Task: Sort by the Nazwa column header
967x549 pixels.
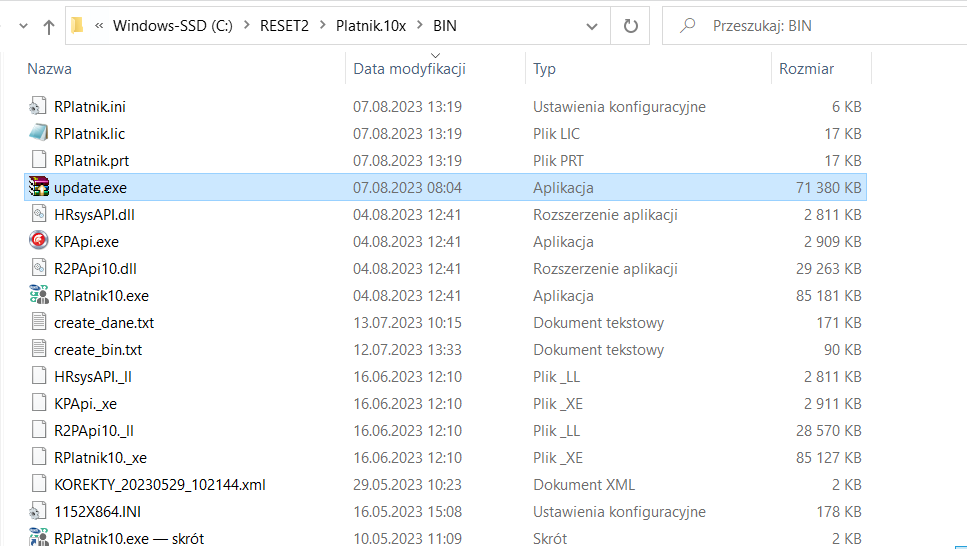Action: coord(49,68)
